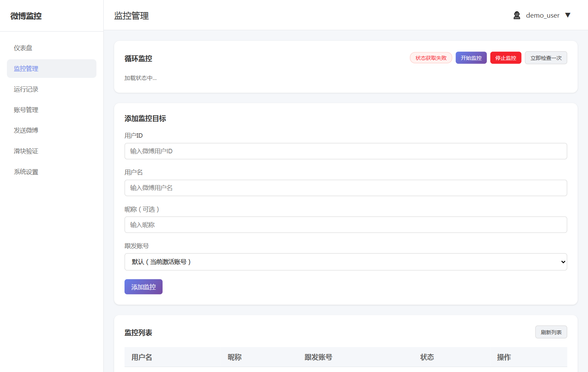Click the 刷新列表 button
Image resolution: width=588 pixels, height=372 pixels.
click(551, 332)
